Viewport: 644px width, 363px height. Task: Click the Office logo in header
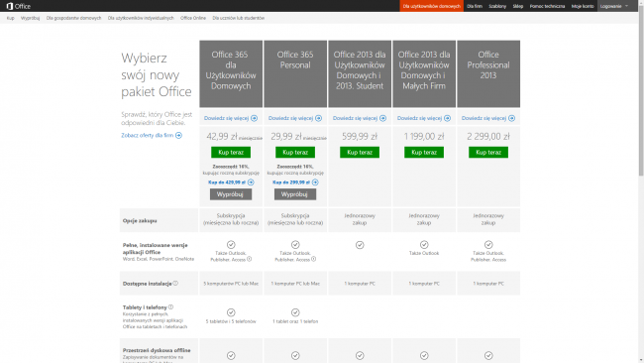pos(19,6)
